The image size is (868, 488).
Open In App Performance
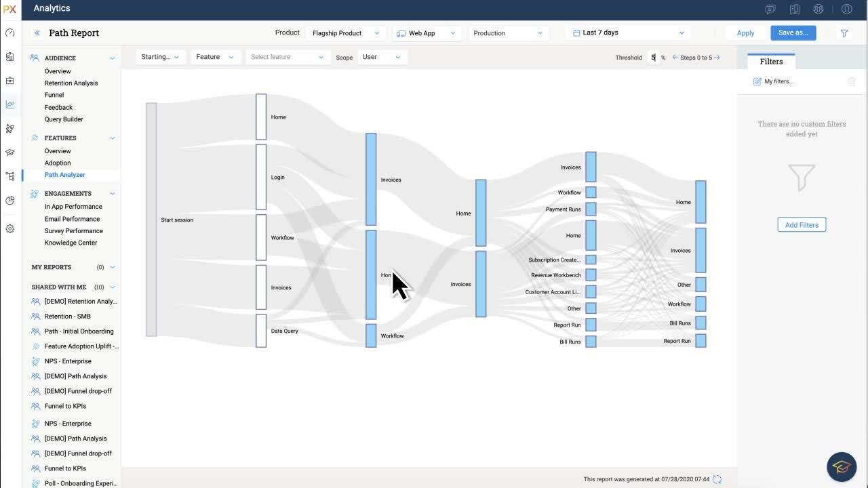(x=73, y=207)
